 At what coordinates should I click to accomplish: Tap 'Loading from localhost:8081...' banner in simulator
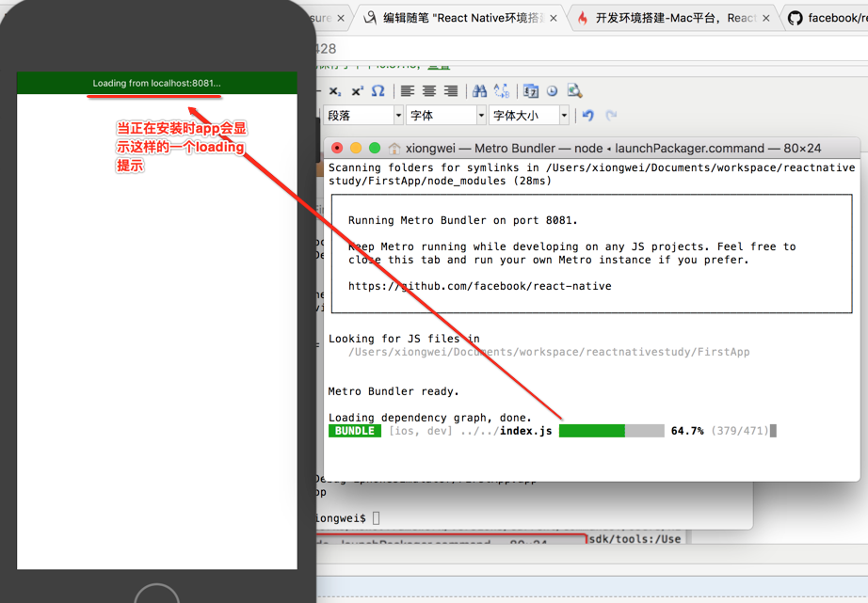pyautogui.click(x=156, y=83)
